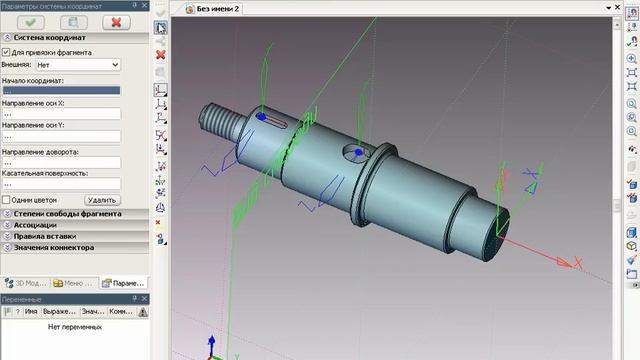Toggle the topmost magnet snap icon
The height and width of the screenshot is (360, 640).
pyautogui.click(x=632, y=13)
